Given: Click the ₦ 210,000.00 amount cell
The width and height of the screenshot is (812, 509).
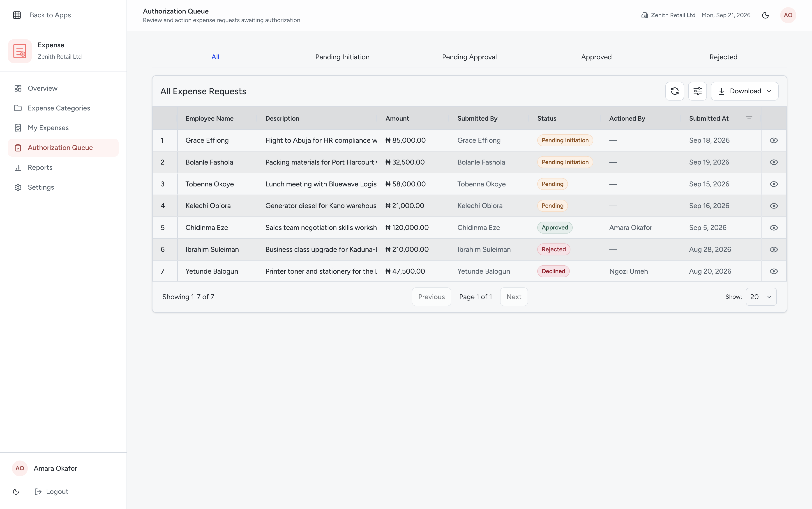Looking at the screenshot, I should coord(407,250).
